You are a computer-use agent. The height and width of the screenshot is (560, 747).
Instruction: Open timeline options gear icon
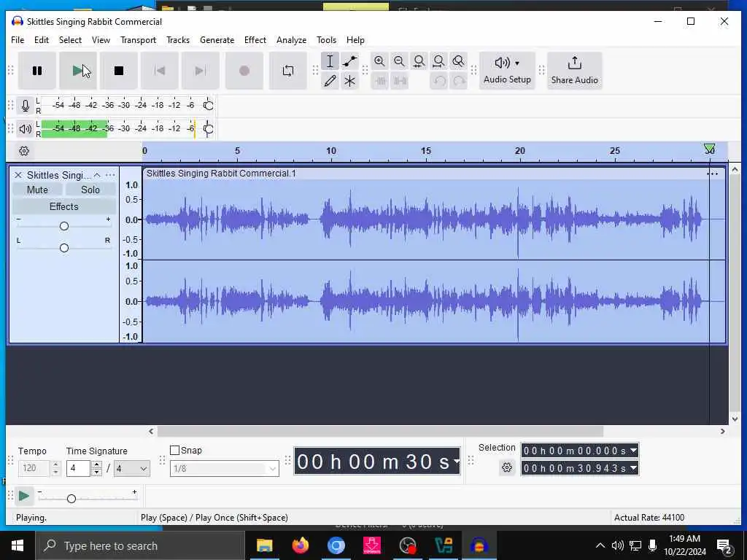point(24,151)
